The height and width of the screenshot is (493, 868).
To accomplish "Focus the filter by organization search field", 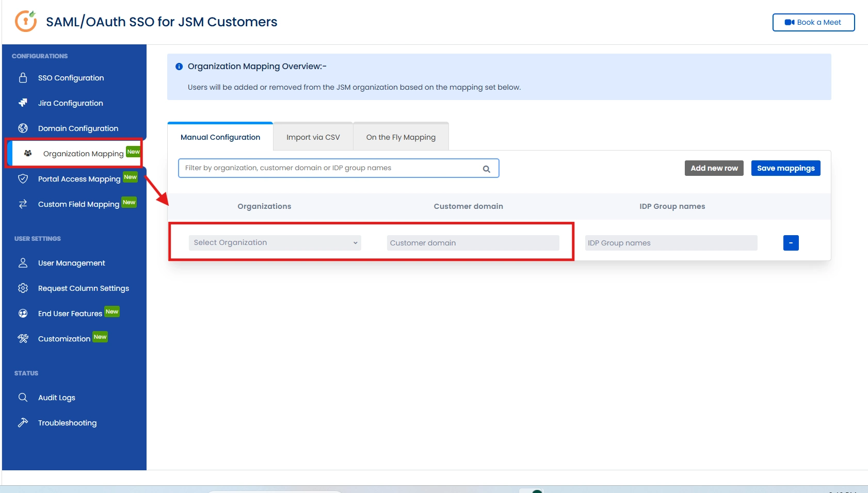I will pyautogui.click(x=339, y=168).
